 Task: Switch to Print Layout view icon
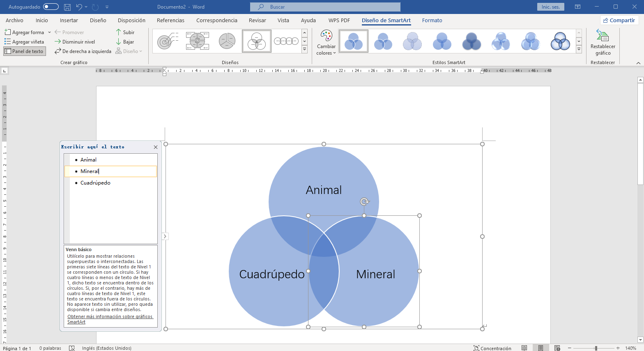pyautogui.click(x=540, y=348)
